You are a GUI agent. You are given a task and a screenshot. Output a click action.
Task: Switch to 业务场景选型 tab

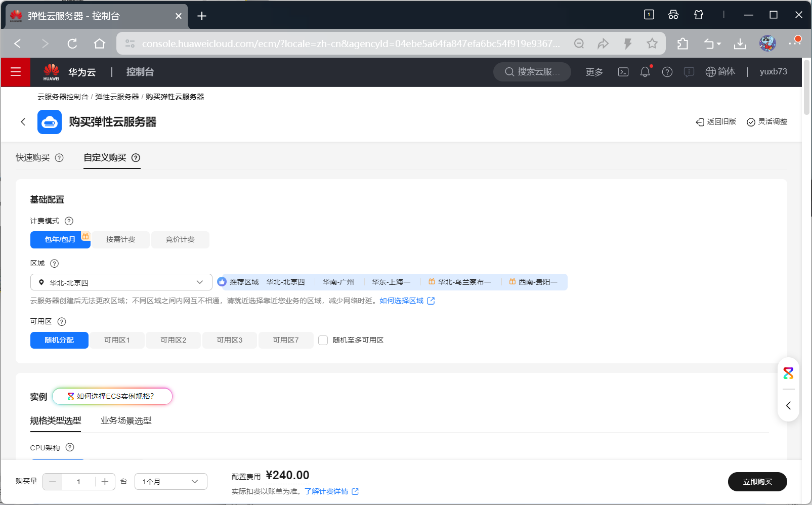pos(126,421)
